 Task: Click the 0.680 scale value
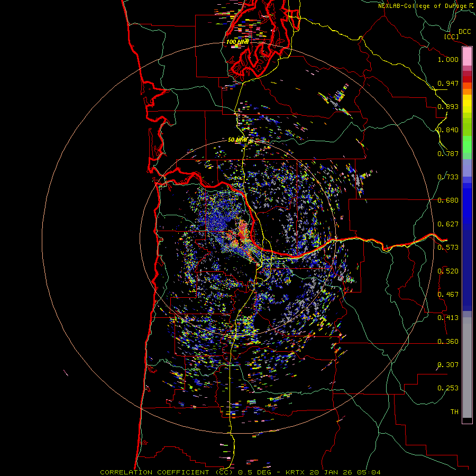[448, 200]
